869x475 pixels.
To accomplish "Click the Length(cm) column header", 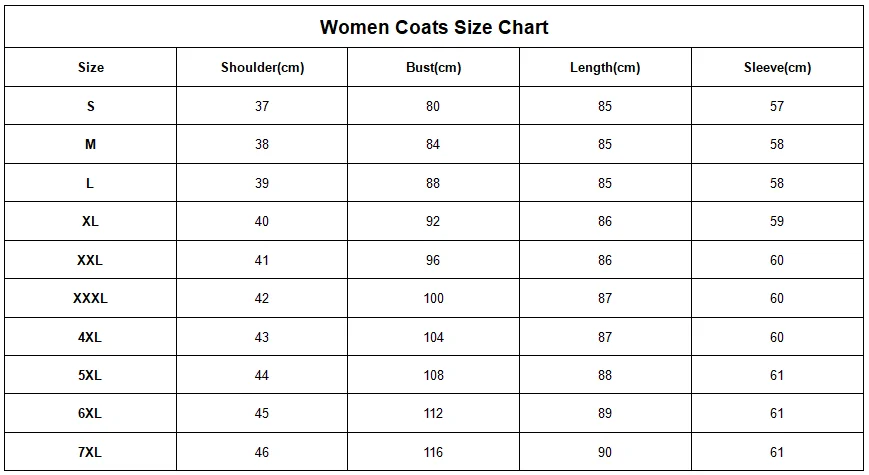I will [604, 68].
